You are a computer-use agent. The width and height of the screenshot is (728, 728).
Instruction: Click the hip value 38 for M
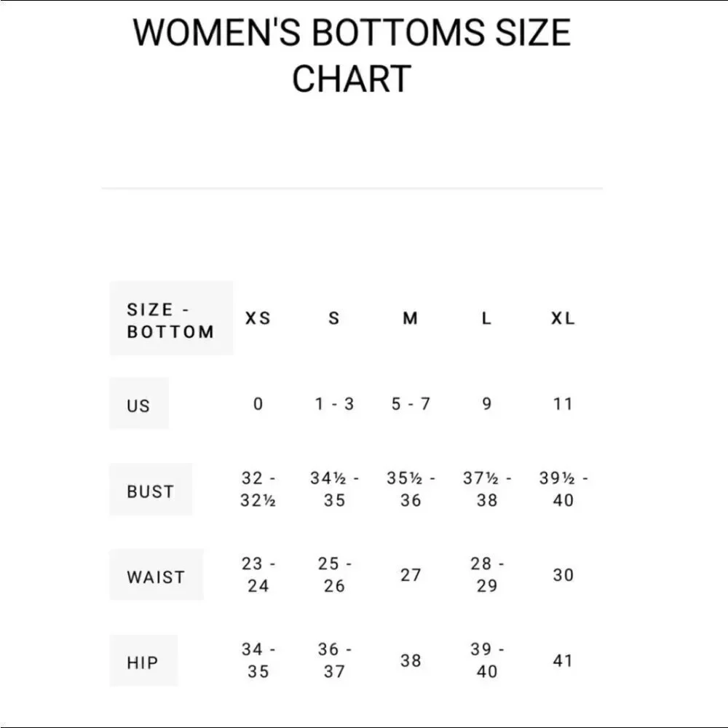tap(411, 661)
